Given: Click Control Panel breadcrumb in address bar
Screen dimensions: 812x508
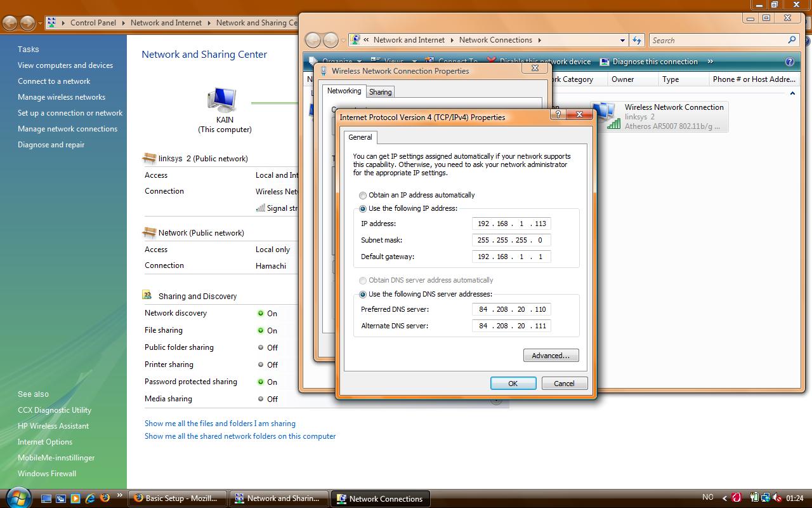Looking at the screenshot, I should (x=93, y=23).
